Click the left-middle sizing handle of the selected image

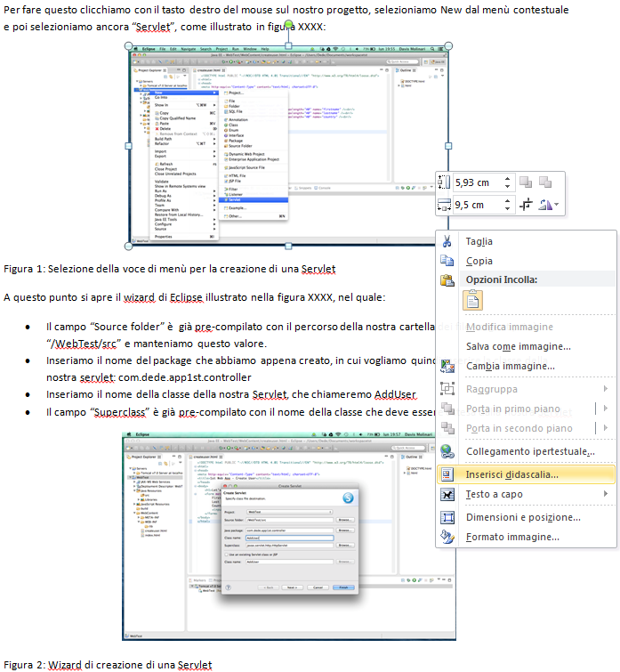pyautogui.click(x=128, y=146)
